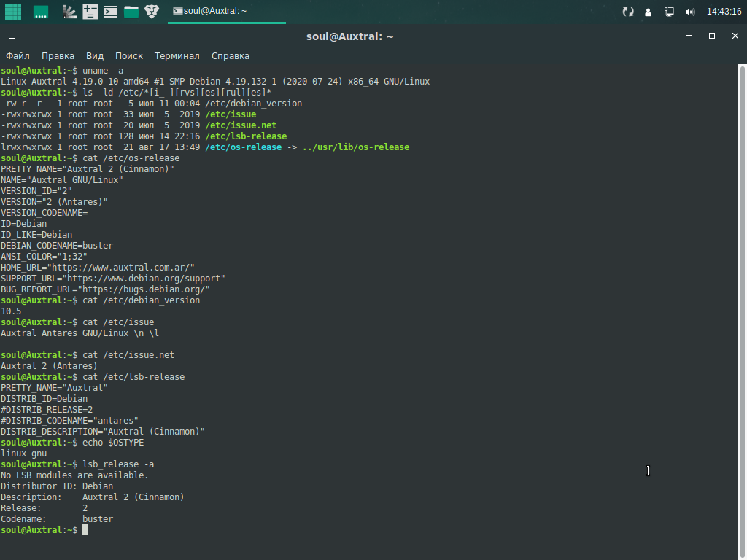Screen dimensions: 747x560
Task: Click the 'cat /etc/lsb-release' command text
Action: (133, 377)
